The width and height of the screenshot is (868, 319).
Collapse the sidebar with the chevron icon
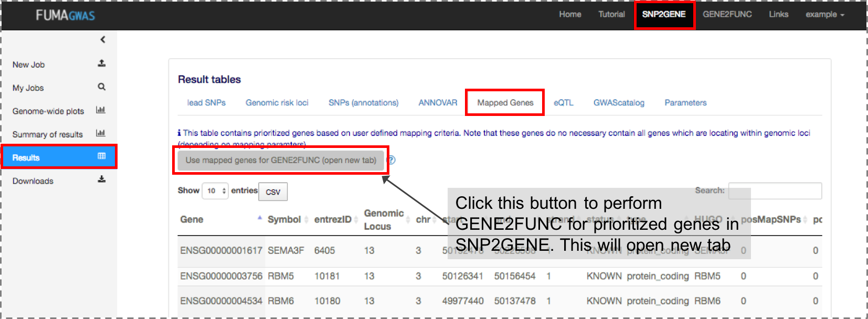pos(103,39)
